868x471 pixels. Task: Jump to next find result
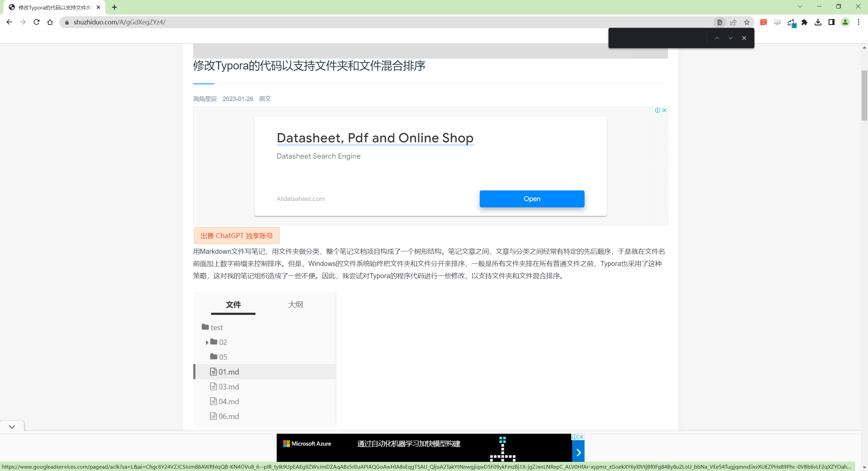pos(730,38)
